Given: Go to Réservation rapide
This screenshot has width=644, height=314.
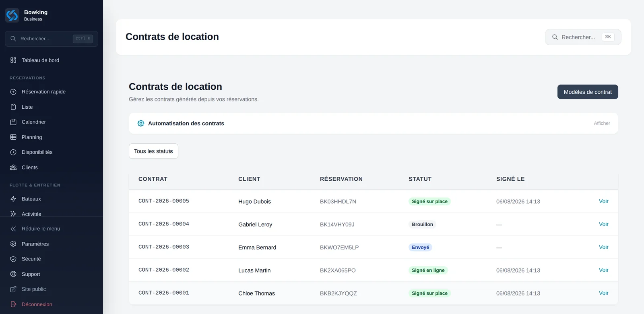Looking at the screenshot, I should pyautogui.click(x=52, y=92).
